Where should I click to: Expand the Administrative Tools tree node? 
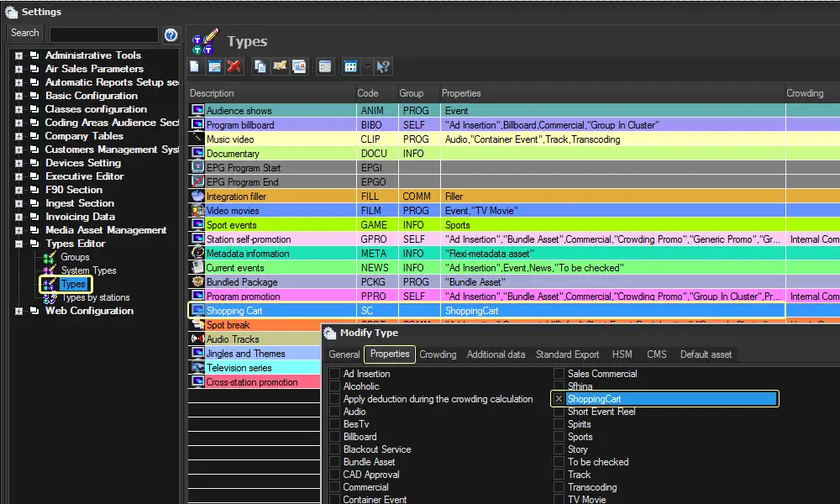pos(18,55)
